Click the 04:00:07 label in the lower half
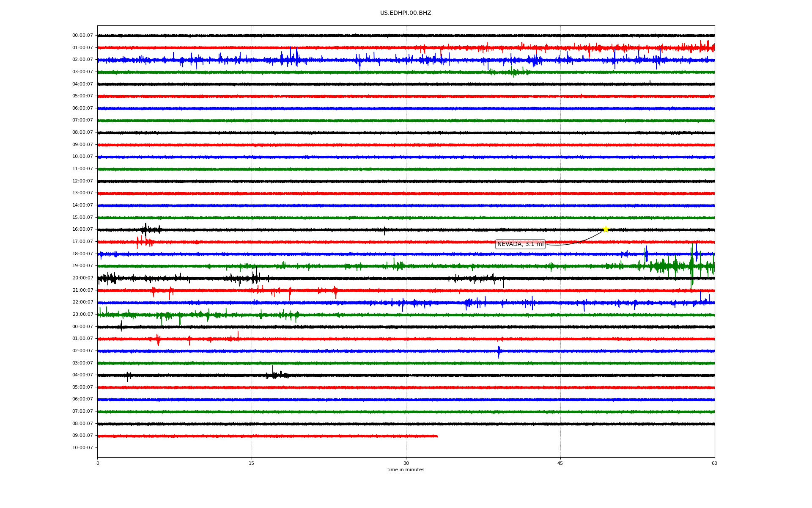This screenshot has width=812, height=508. [x=82, y=375]
